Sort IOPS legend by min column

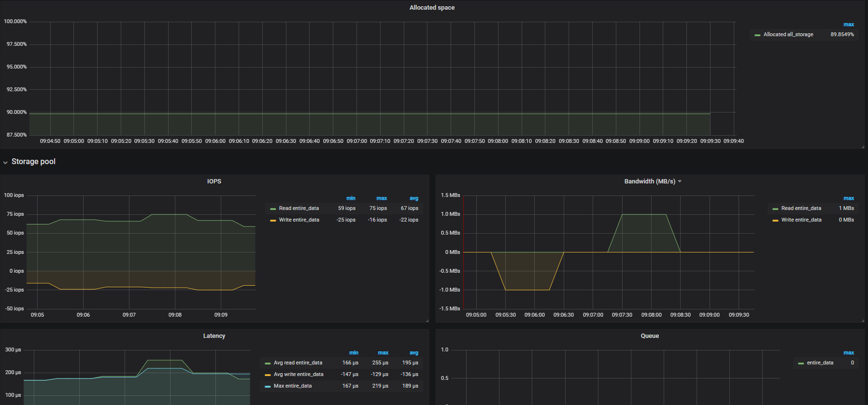(x=351, y=198)
